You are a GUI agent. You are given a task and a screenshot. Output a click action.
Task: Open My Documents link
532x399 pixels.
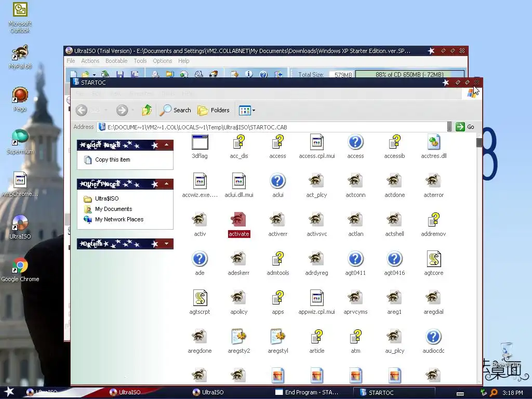[114, 209]
